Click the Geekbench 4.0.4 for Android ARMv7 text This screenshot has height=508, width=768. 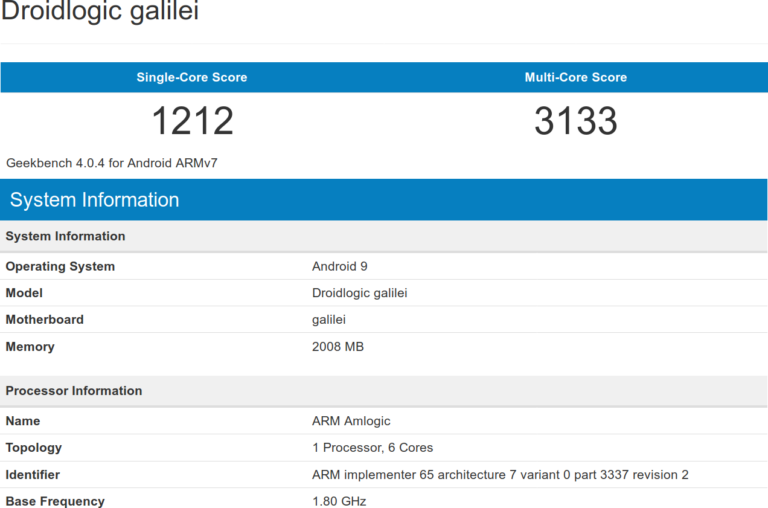112,163
